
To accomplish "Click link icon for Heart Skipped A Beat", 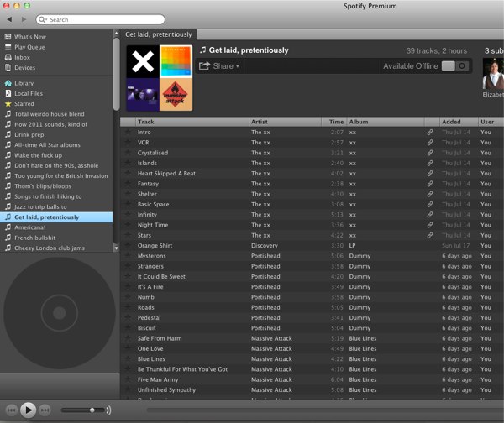I will click(x=430, y=173).
